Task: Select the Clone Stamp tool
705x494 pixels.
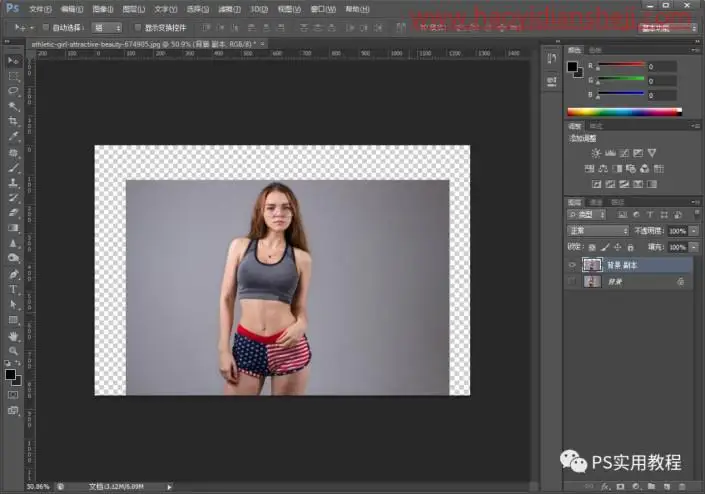Action: click(13, 183)
